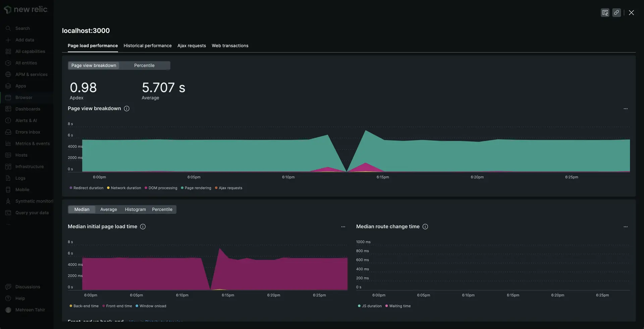Viewport: 644px width, 329px height.
Task: Click the Mobile device icon
Action: click(x=8, y=190)
